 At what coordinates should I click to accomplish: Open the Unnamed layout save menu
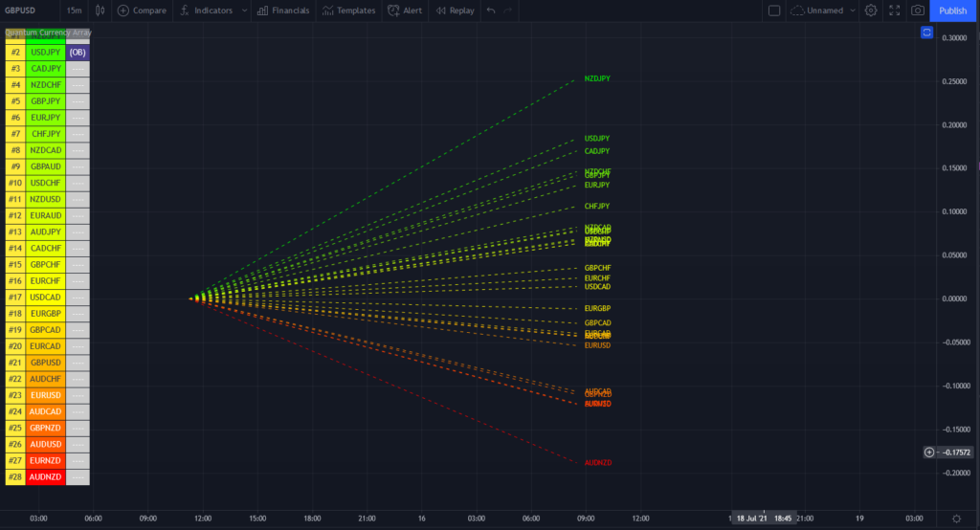817,11
